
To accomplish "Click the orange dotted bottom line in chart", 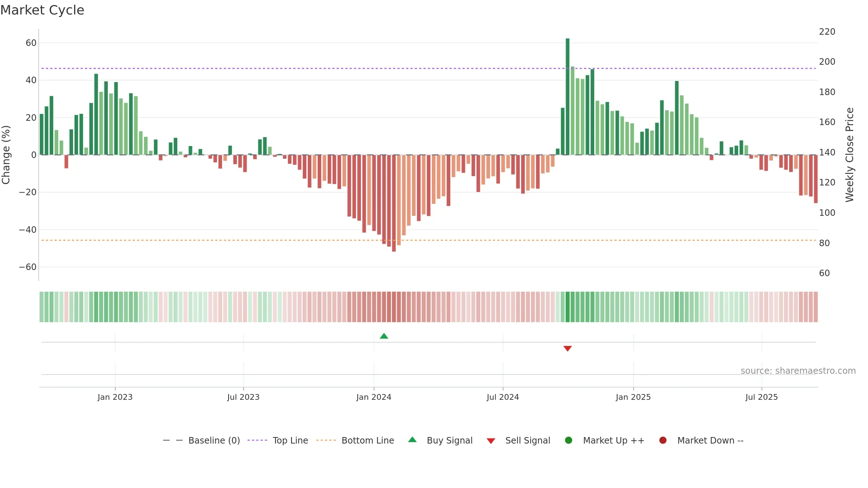I will [x=429, y=240].
